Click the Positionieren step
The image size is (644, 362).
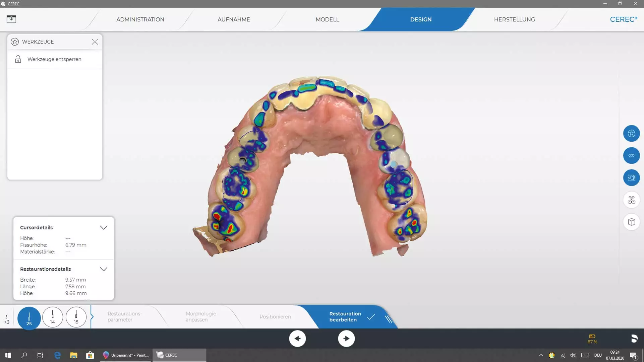tap(275, 317)
